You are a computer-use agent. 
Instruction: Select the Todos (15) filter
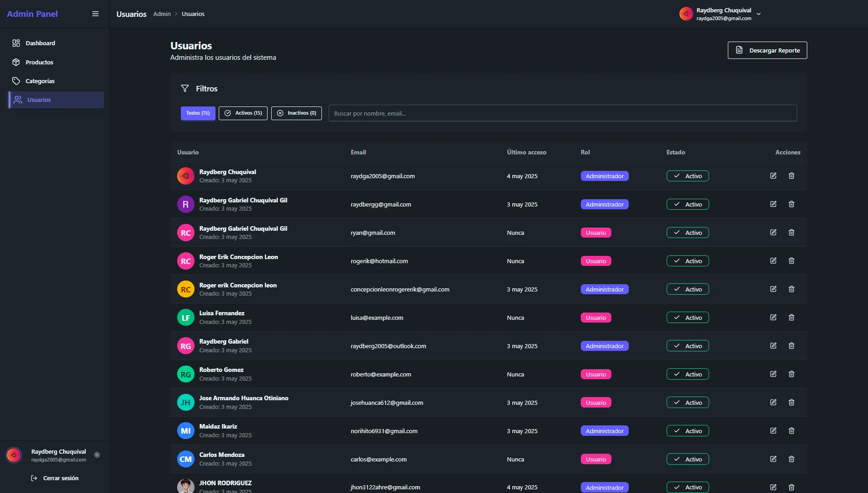(x=198, y=113)
